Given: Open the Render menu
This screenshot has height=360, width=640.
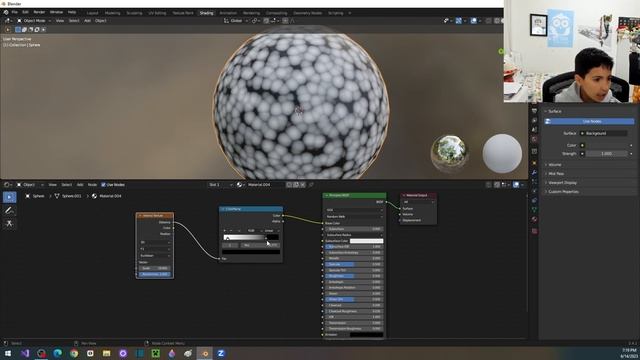Looking at the screenshot, I should coord(39,13).
